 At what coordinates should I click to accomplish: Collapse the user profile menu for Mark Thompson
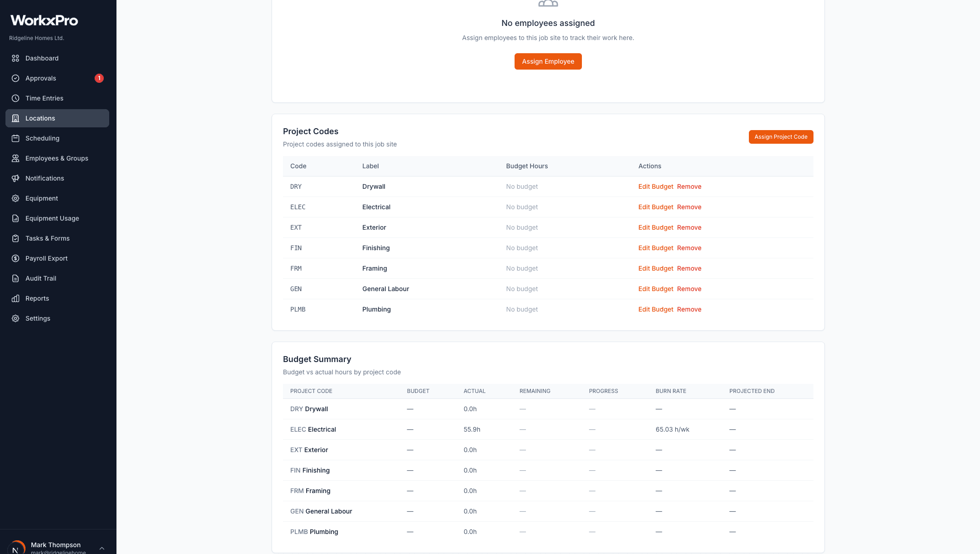(x=101, y=547)
